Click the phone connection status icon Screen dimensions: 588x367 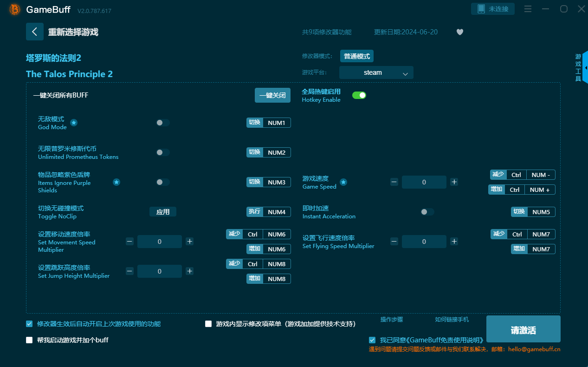pos(481,9)
